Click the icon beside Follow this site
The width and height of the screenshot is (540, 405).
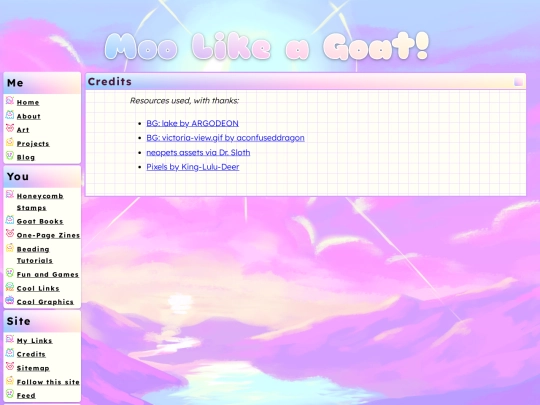coord(10,380)
